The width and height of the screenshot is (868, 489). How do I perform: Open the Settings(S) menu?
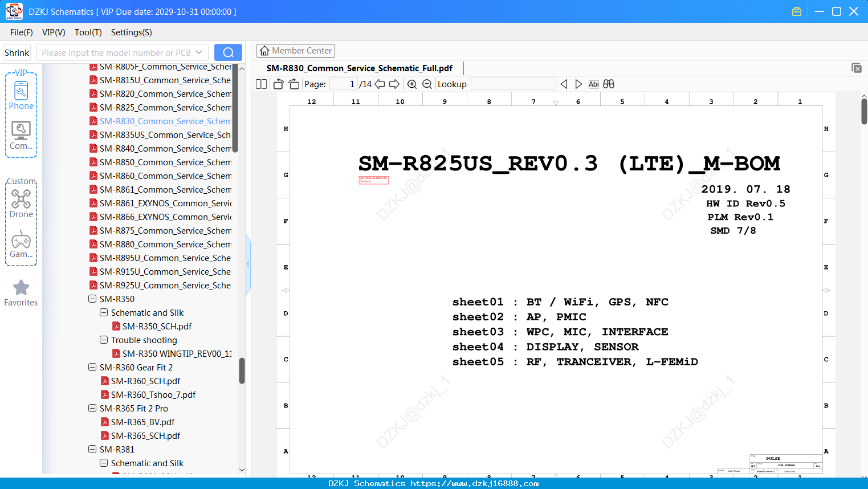132,32
